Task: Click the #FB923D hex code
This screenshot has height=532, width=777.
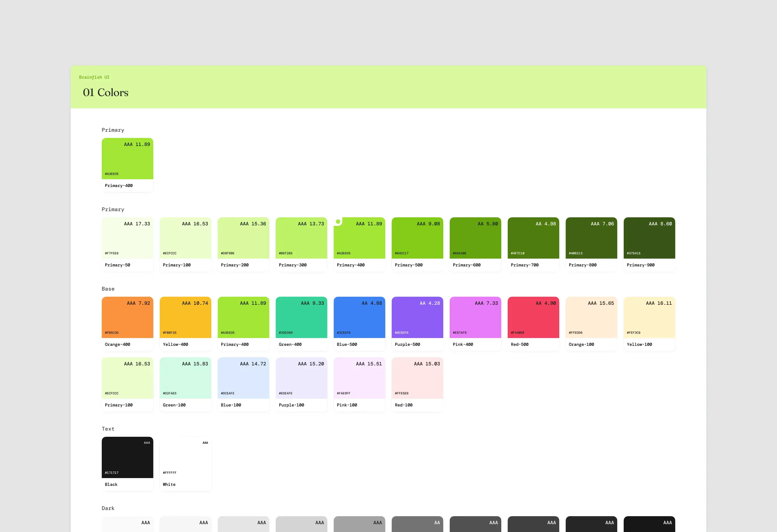Action: tap(112, 333)
